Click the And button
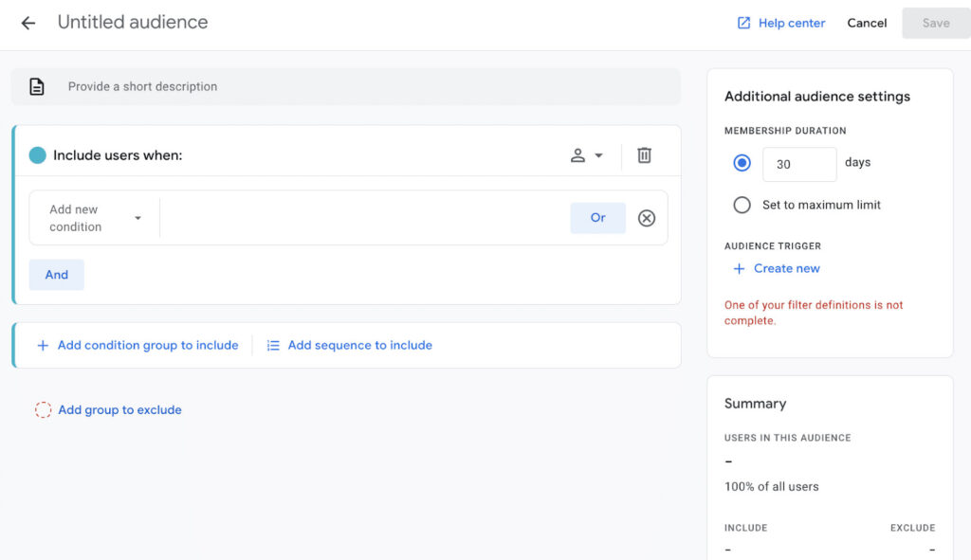The image size is (971, 560). point(57,275)
